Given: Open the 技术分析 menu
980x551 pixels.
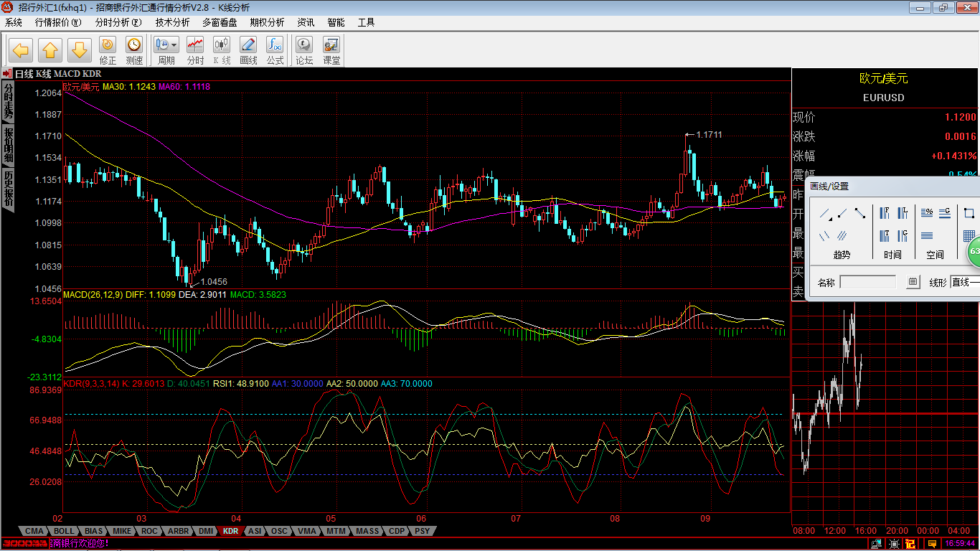Looking at the screenshot, I should click(172, 22).
